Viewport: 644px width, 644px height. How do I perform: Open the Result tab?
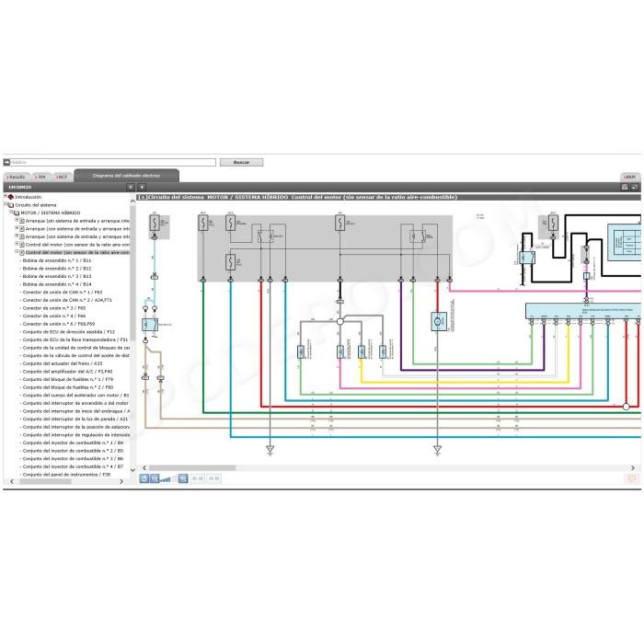[16, 177]
